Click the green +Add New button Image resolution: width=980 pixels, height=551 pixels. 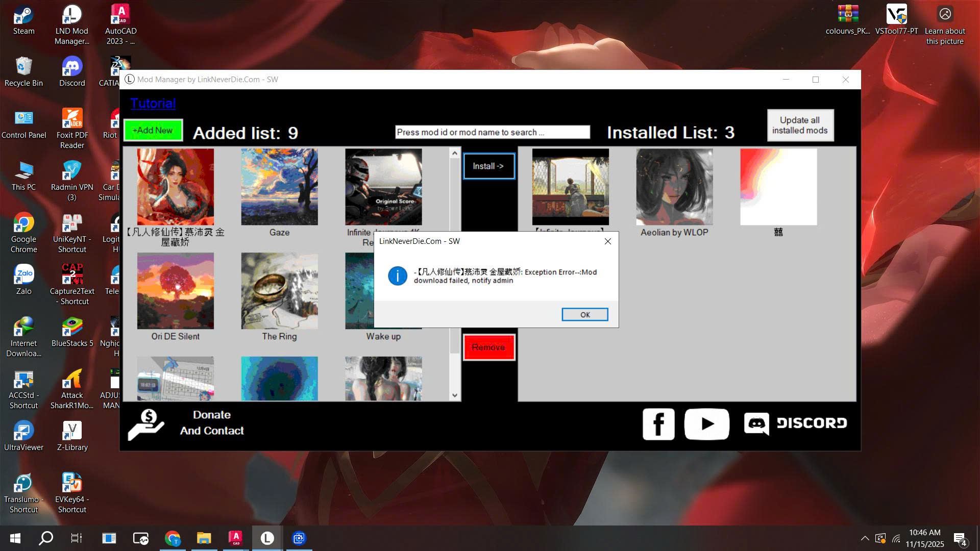click(153, 131)
